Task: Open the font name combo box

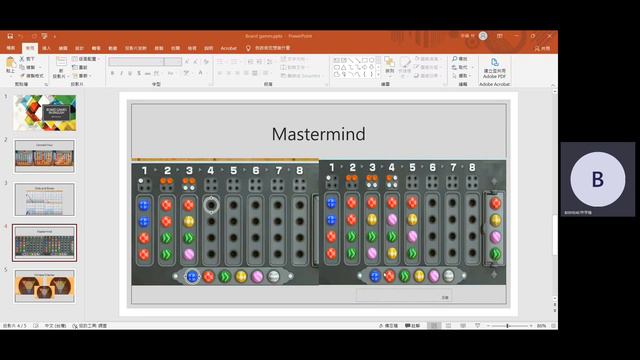Action: click(x=136, y=62)
